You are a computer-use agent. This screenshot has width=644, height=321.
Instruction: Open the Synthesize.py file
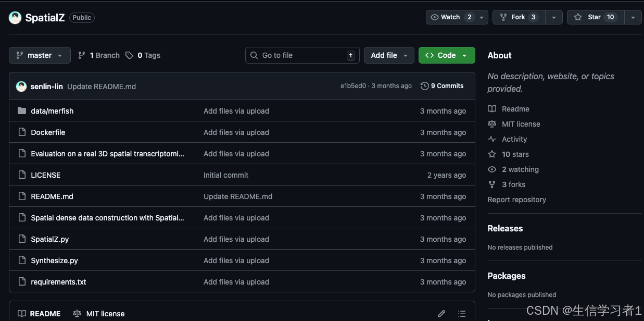pos(54,261)
